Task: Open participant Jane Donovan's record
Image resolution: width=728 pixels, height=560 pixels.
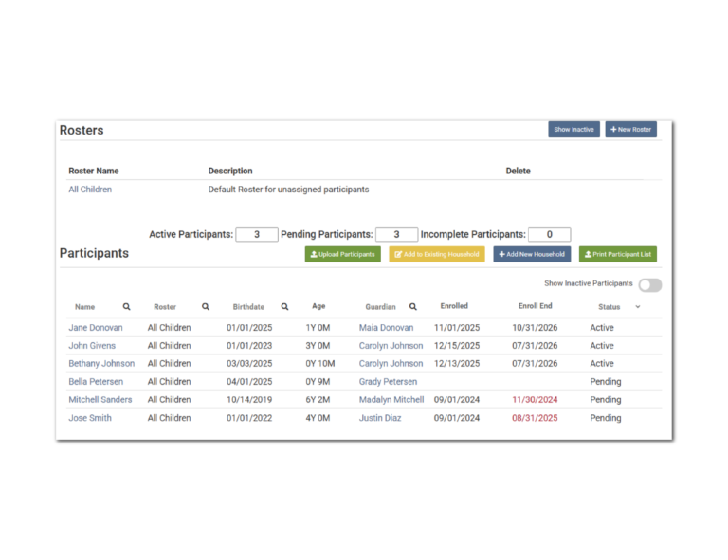Action: (x=96, y=328)
